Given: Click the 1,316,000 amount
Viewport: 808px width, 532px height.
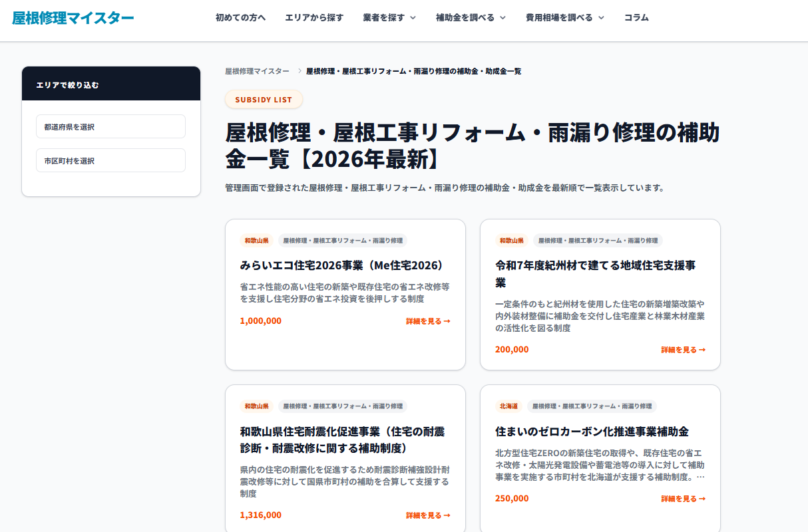Looking at the screenshot, I should click(260, 515).
